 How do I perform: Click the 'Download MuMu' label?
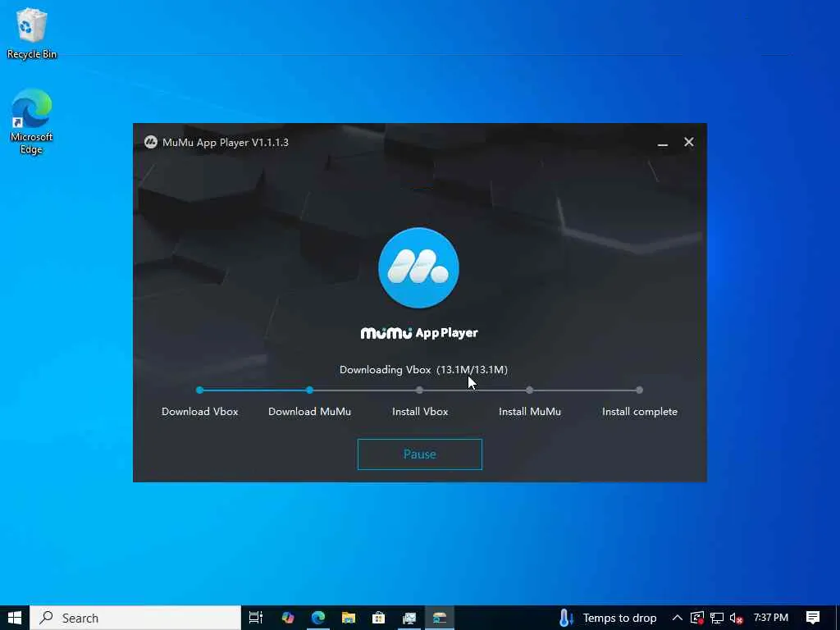point(309,412)
